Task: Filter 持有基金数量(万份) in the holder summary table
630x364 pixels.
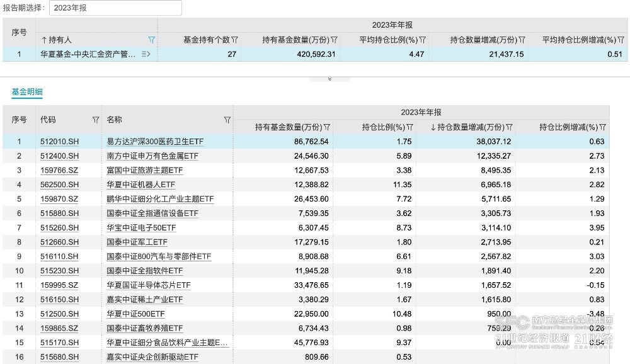Action: click(334, 40)
